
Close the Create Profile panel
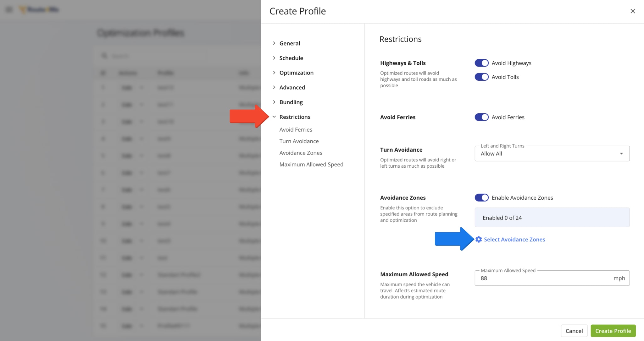click(x=633, y=11)
